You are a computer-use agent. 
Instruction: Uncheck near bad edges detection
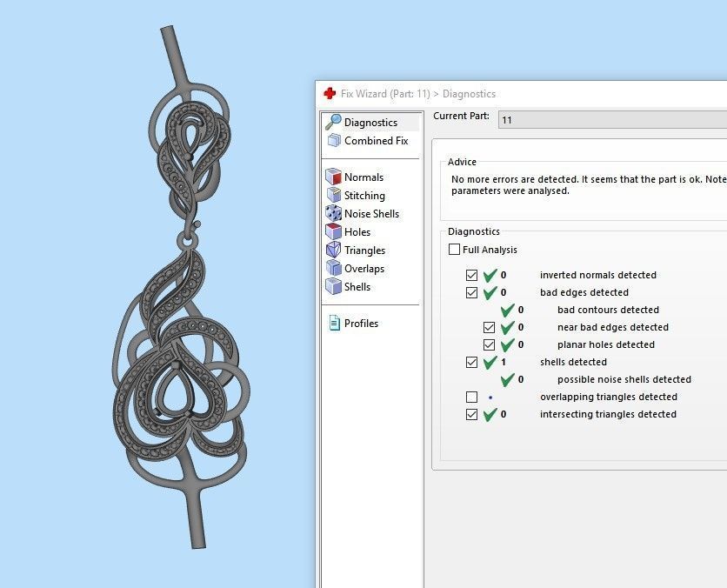click(x=489, y=327)
